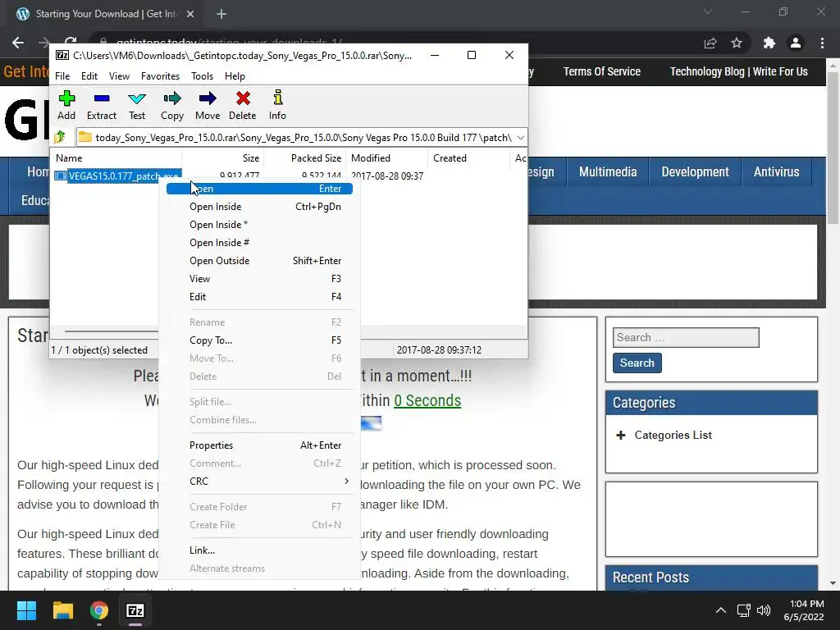Open a new Chrome tab
Screen dimensions: 840x630
221,14
